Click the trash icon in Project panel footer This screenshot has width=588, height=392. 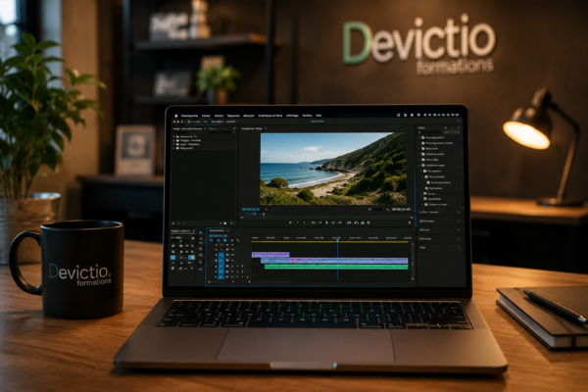pyautogui.click(x=231, y=223)
